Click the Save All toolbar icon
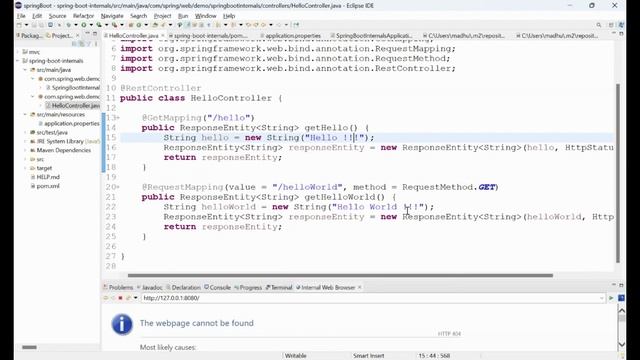 point(41,25)
